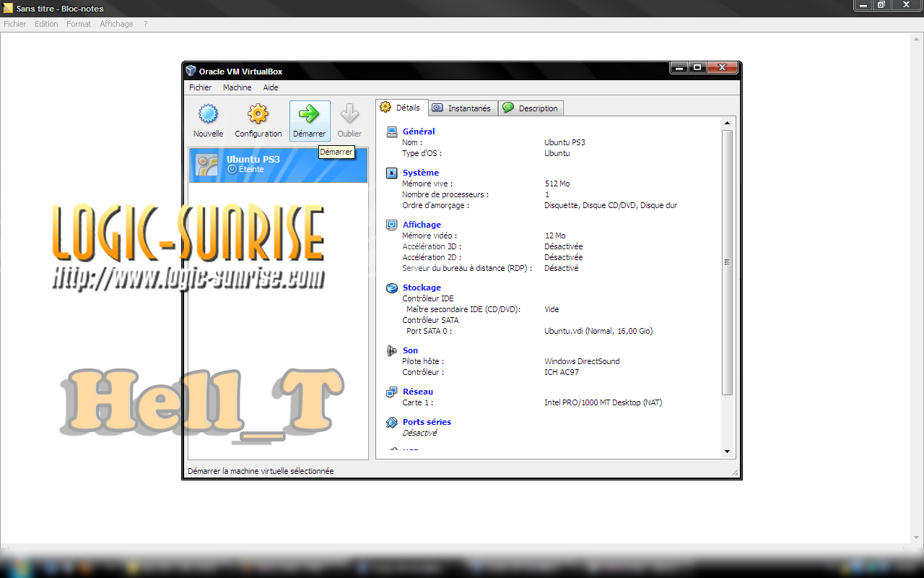Select the Ubuntu PS3 machine entry
The image size is (924, 578).
[x=278, y=165]
